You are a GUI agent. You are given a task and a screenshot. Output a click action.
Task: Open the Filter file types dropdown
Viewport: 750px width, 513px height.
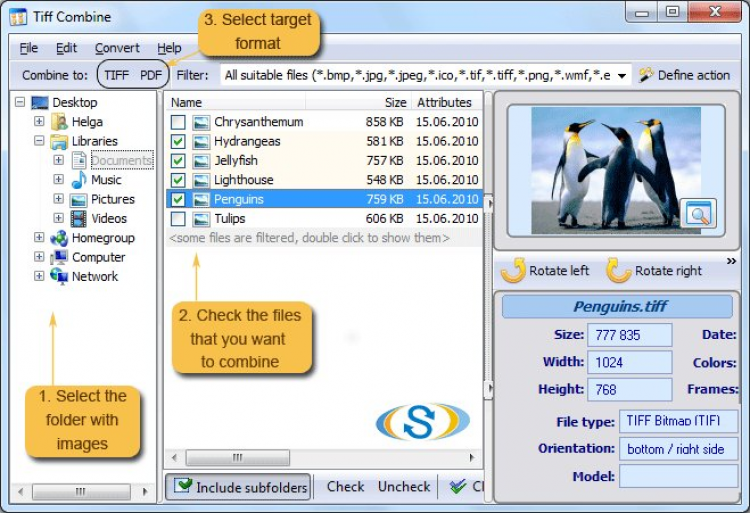(621, 75)
